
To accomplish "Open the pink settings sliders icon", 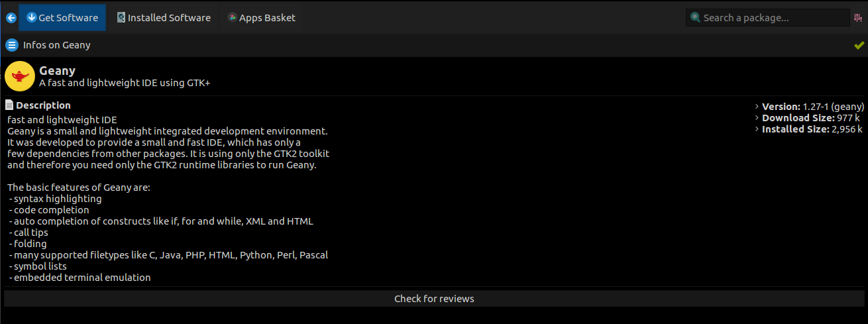I will coord(858,18).
